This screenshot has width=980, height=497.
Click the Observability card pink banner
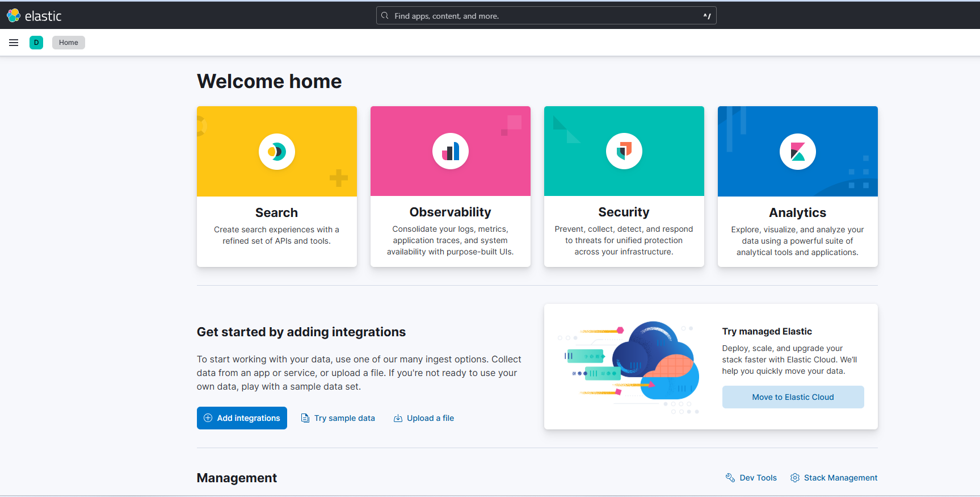(x=451, y=151)
